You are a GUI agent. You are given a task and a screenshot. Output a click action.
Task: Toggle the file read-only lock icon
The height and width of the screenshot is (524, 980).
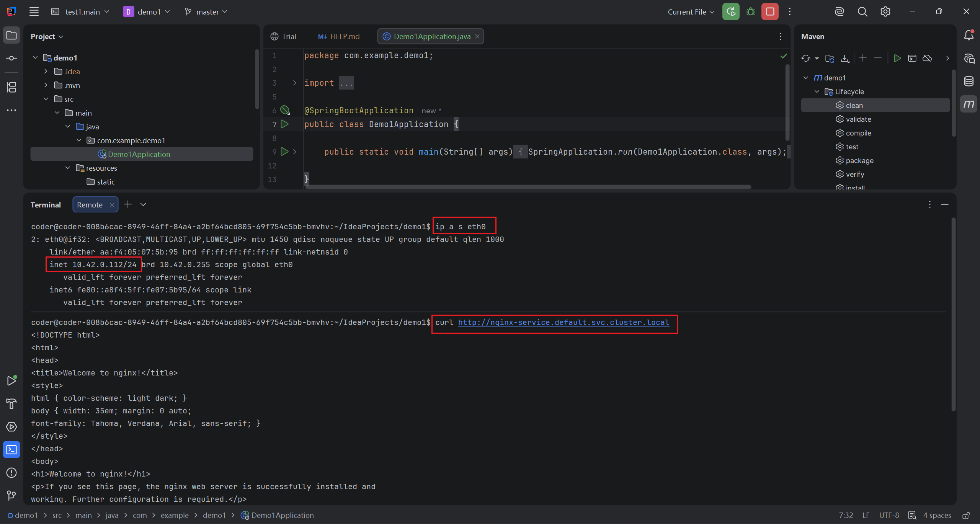[966, 516]
